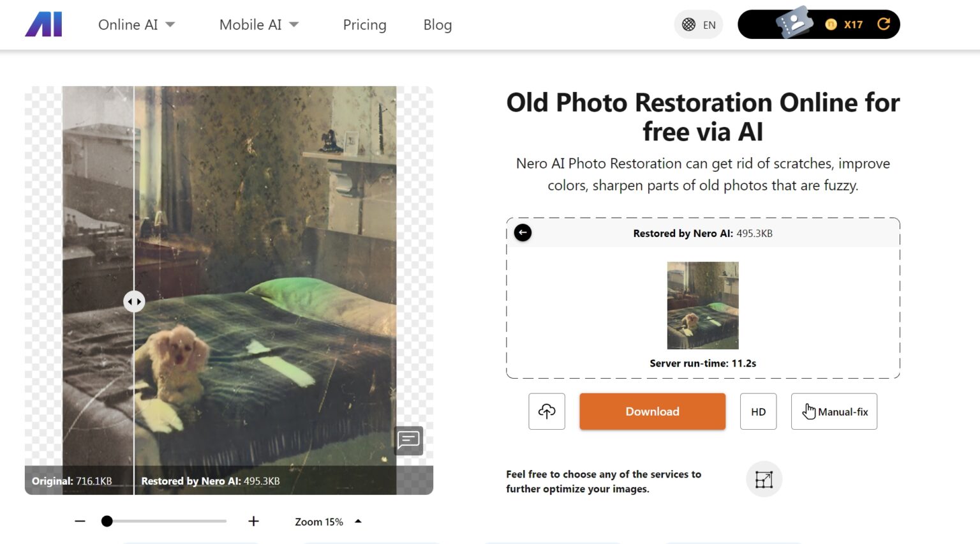
Task: Collapse the Zoom 15% selector chevron
Action: pos(357,521)
